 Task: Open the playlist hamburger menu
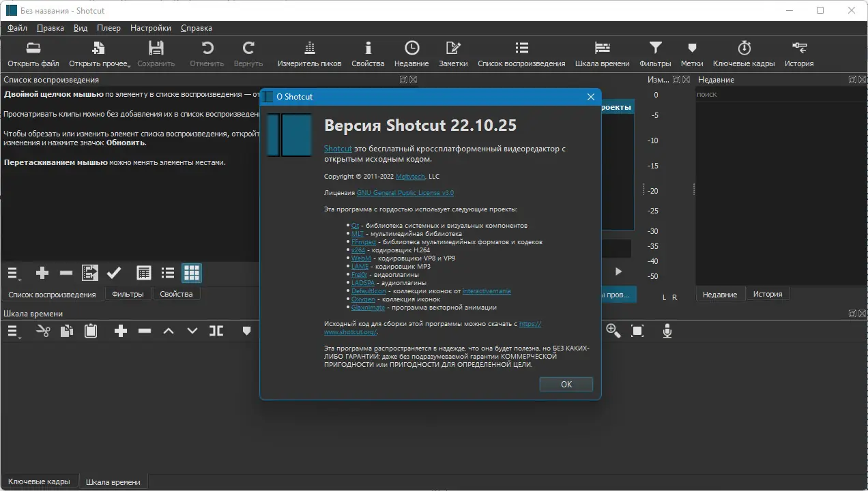click(x=13, y=273)
